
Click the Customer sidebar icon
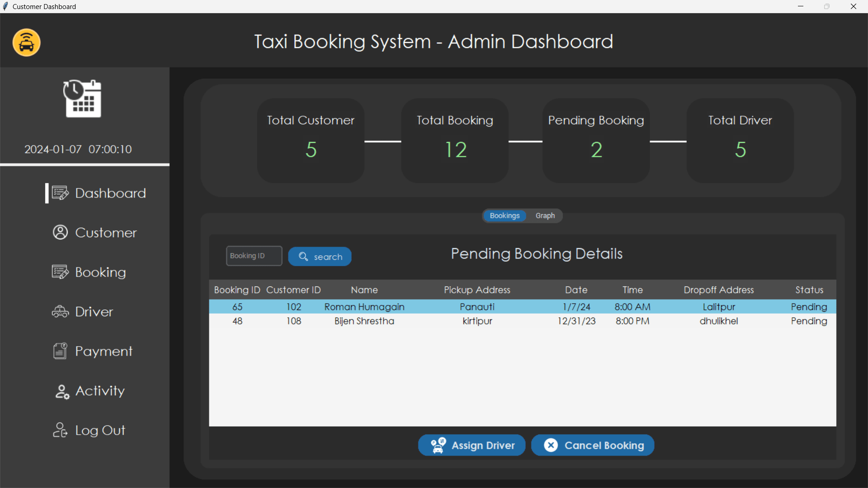tap(60, 232)
